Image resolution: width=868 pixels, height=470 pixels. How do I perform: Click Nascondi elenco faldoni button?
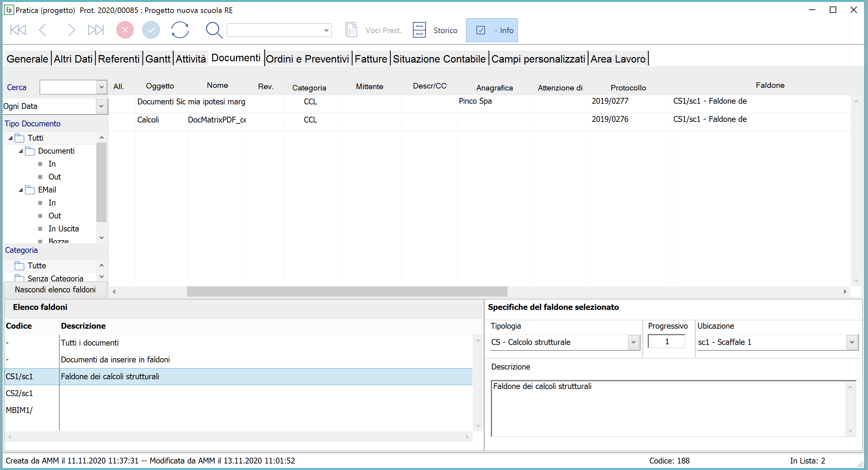[55, 290]
